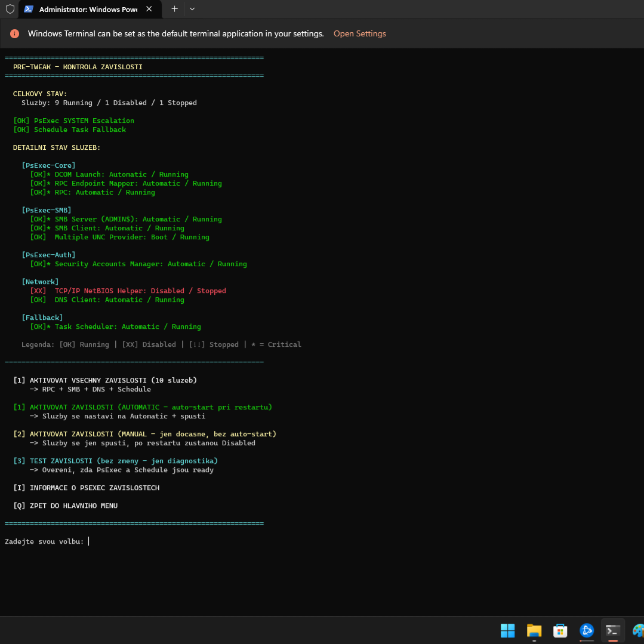Close the Administrator PowerShell tab

click(x=149, y=9)
